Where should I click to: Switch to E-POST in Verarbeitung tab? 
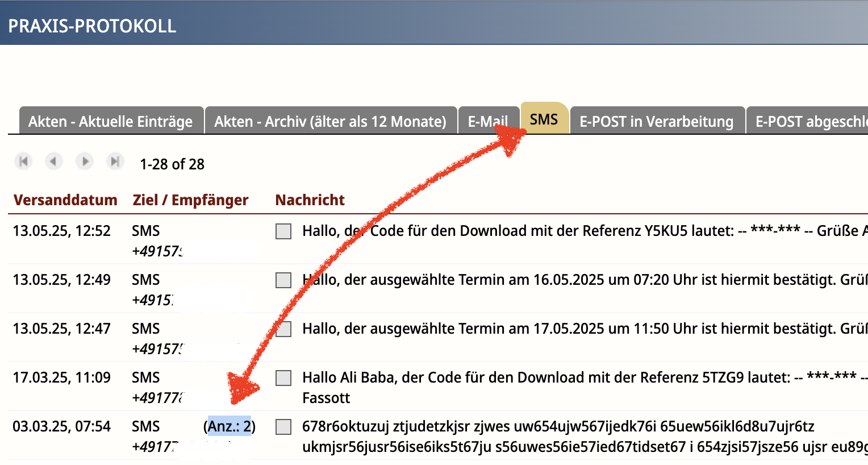point(656,121)
